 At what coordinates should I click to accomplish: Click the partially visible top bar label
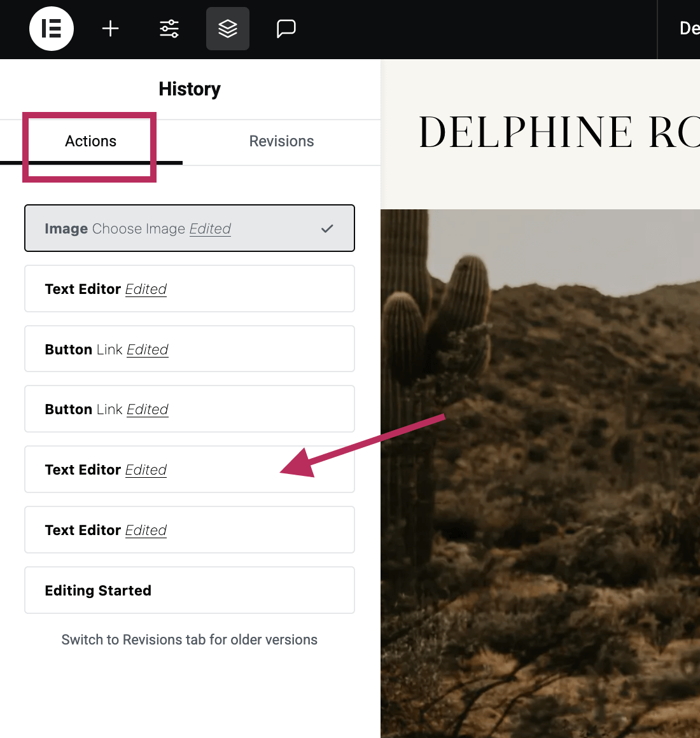[689, 29]
